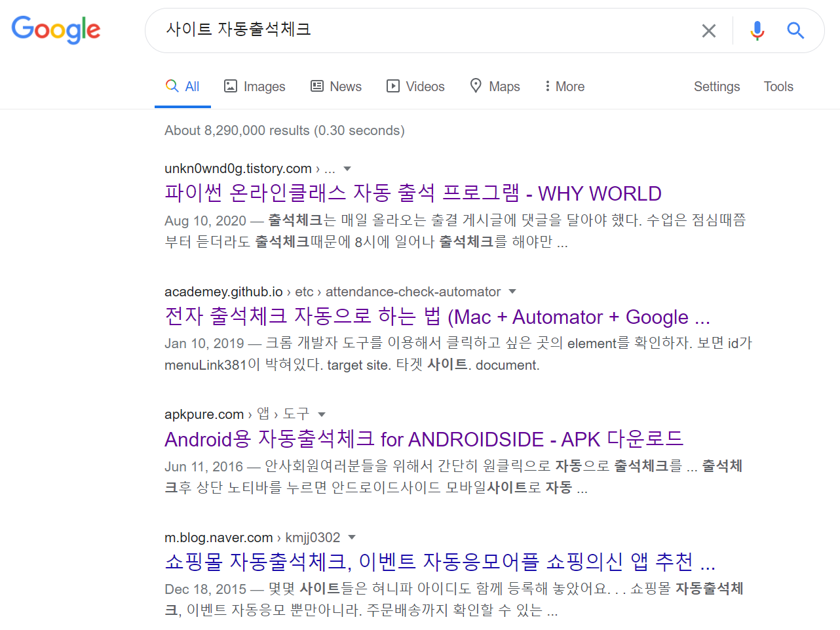Image resolution: width=840 pixels, height=630 pixels.
Task: Click the apkpure.com breadcrumb URL
Action: tap(204, 414)
